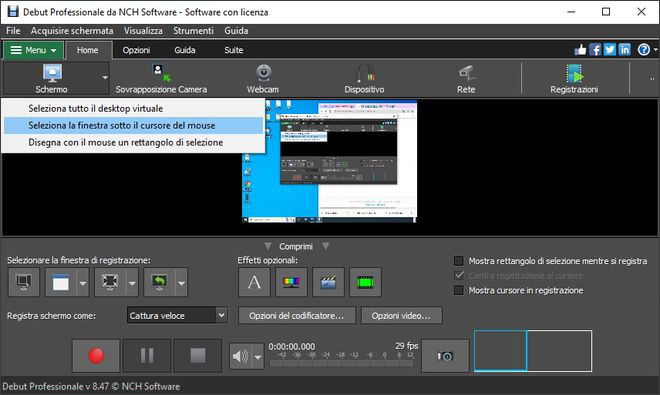Start recording with red record button
Viewport: 660px width, 395px height.
(x=96, y=356)
